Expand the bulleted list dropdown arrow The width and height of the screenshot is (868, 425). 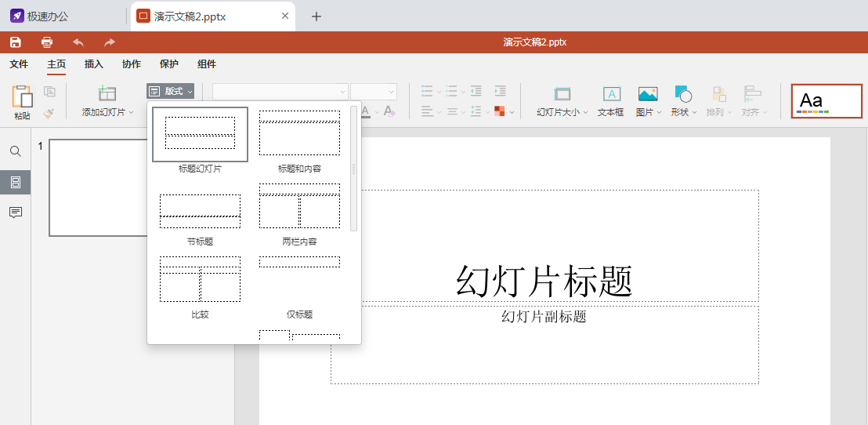439,92
